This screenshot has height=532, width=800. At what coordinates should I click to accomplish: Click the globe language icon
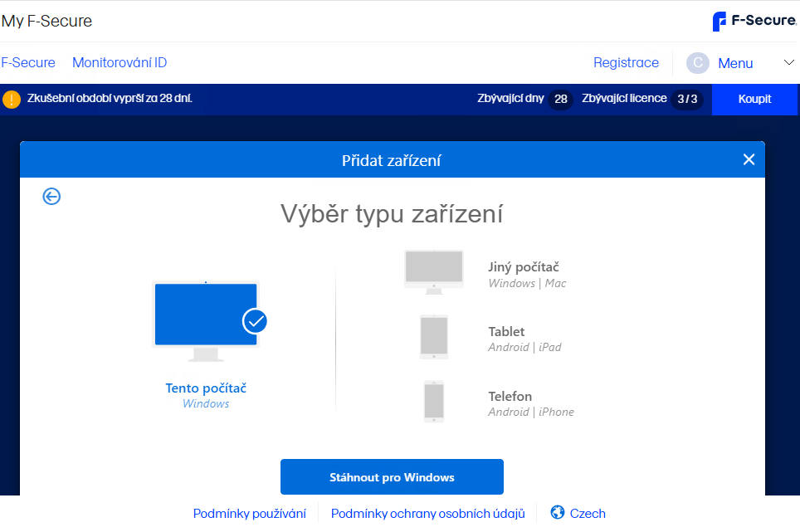pyautogui.click(x=557, y=512)
